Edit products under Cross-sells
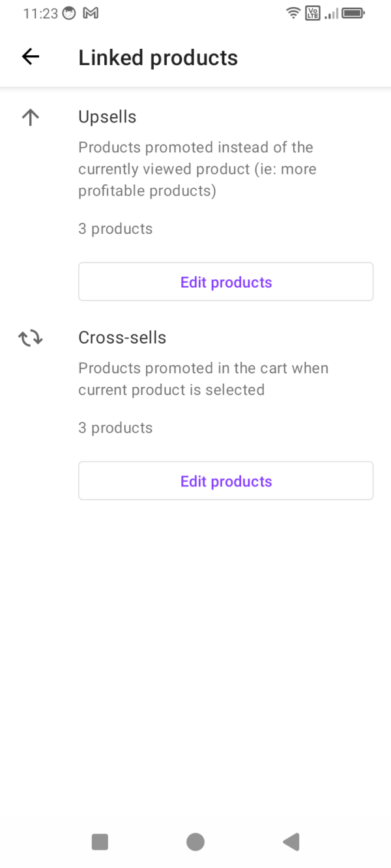The image size is (391, 868). point(225,481)
